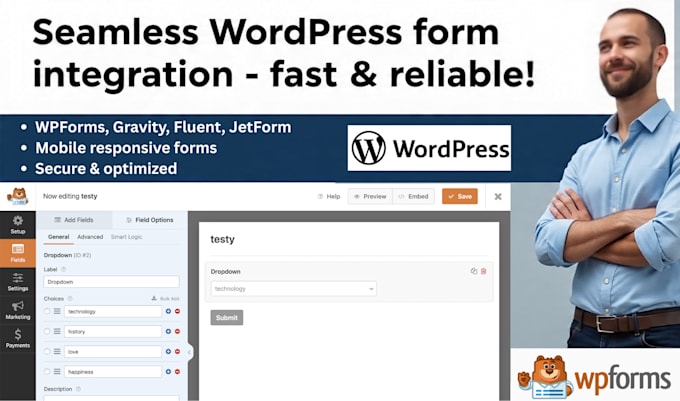Switch to the Field Options tab
Screen dimensions: 680x401
click(x=150, y=220)
